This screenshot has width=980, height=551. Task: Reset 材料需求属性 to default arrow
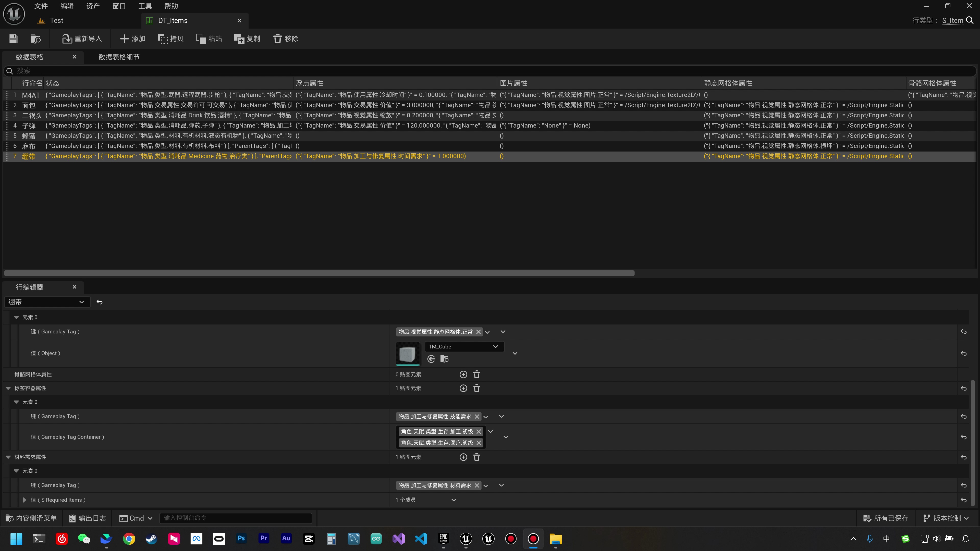pyautogui.click(x=963, y=457)
